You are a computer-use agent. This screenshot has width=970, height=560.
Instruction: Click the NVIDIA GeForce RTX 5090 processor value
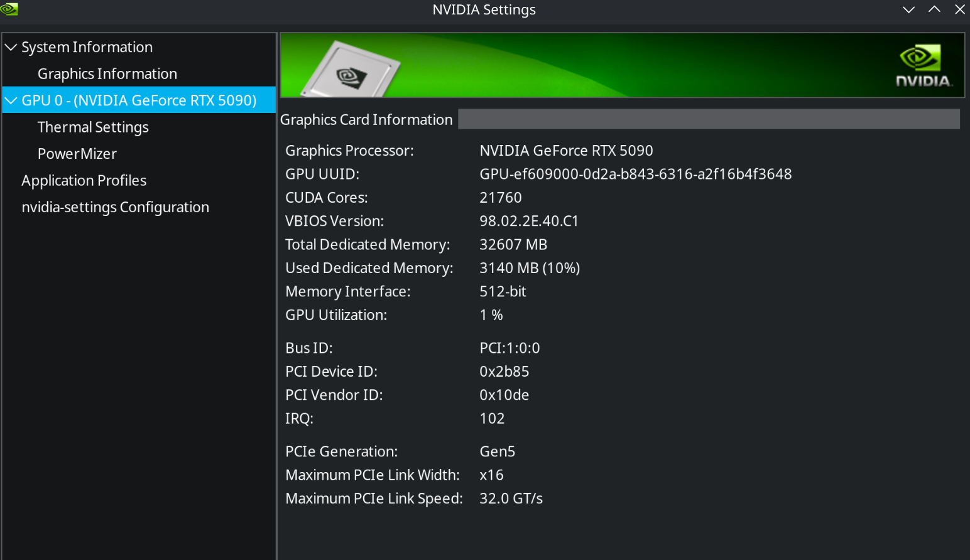(x=566, y=151)
